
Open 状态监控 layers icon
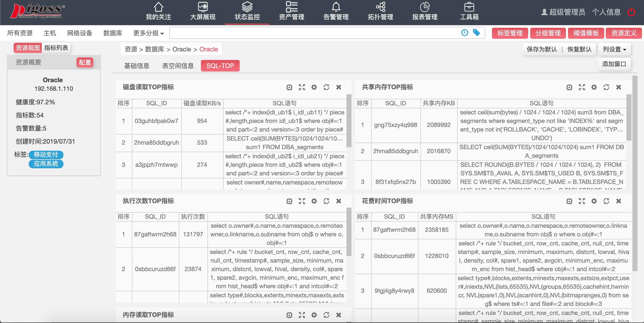click(247, 7)
